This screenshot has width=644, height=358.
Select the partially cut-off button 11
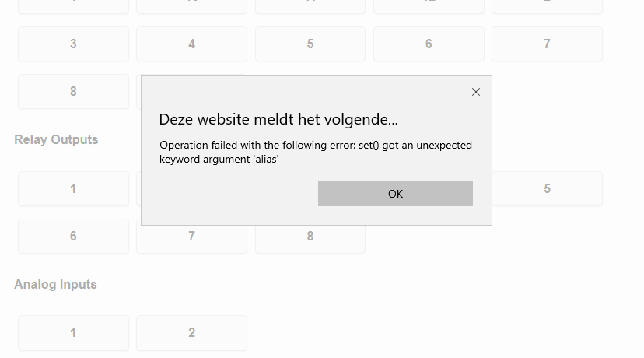[x=310, y=6]
